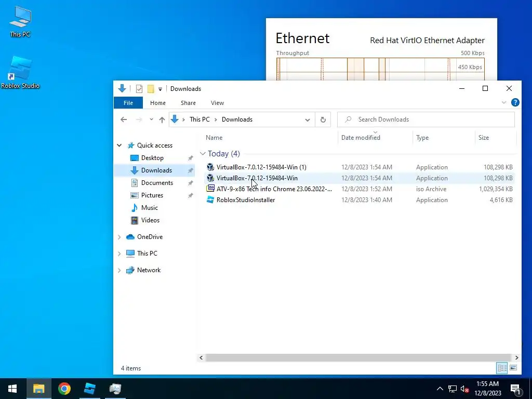Select This PC in navigation pane
Screen dimensions: 532x399
pos(147,254)
